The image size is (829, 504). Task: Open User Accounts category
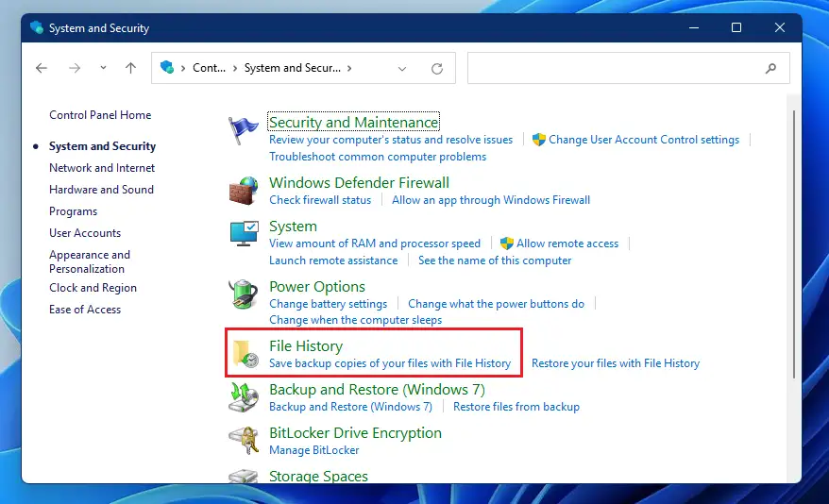tap(85, 232)
